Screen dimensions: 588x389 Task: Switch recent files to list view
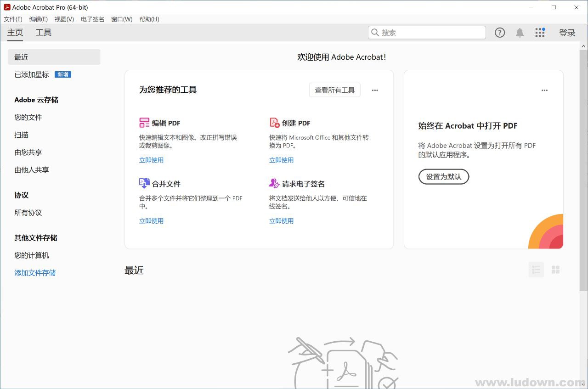point(536,270)
